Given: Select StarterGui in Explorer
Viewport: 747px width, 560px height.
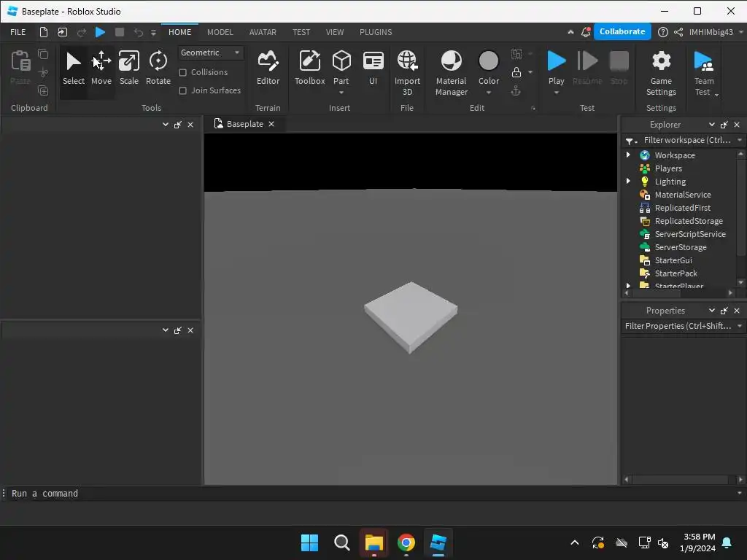Looking at the screenshot, I should tap(673, 260).
